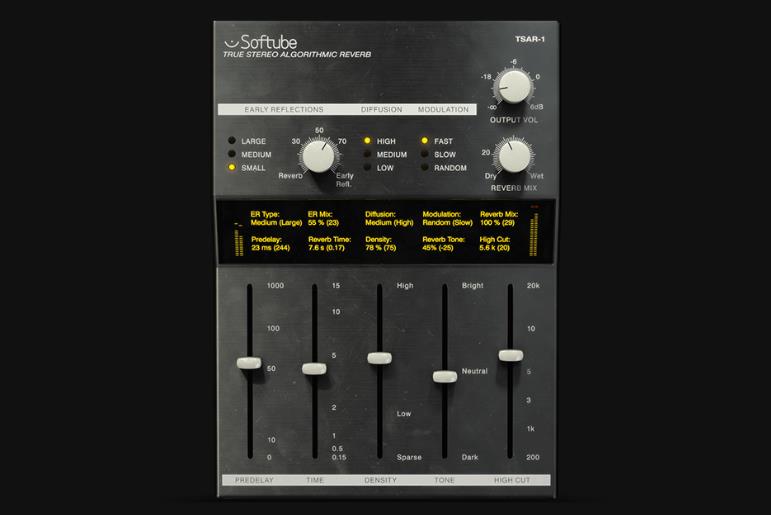Click the DIFFUSION section label
Screen dimensions: 771x515
pyautogui.click(x=382, y=109)
